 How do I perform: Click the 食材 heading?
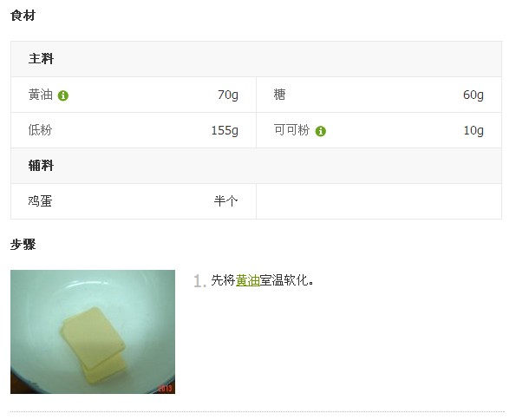[23, 16]
